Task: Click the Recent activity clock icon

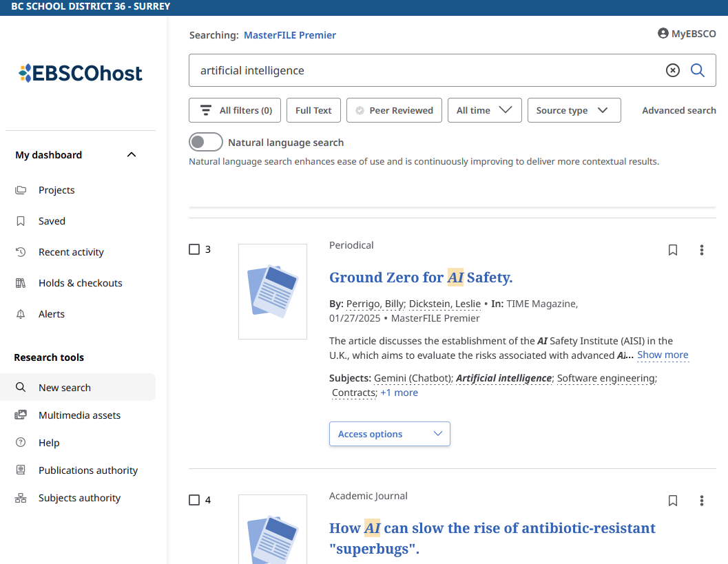Action: click(x=21, y=252)
